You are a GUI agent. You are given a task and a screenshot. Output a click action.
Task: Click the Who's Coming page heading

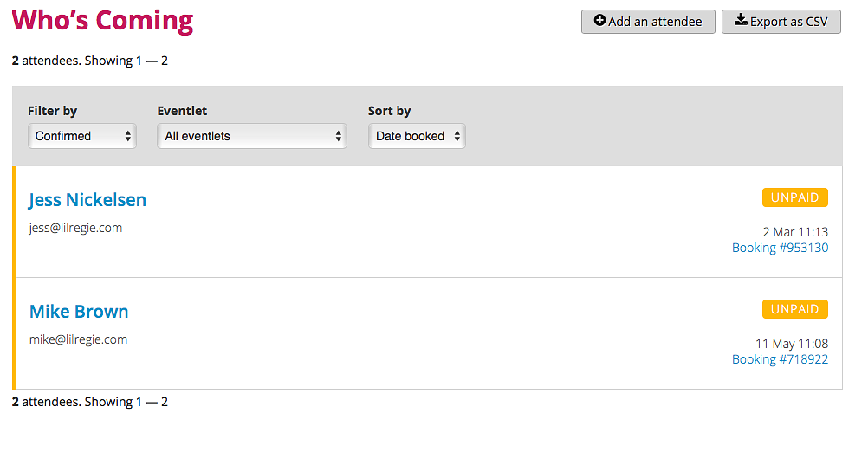[x=102, y=21]
